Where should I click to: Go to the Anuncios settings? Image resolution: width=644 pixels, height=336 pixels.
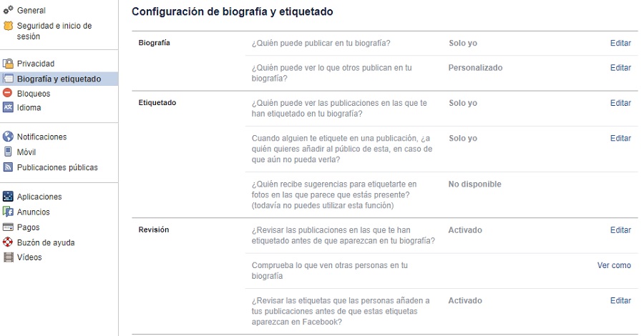click(34, 212)
